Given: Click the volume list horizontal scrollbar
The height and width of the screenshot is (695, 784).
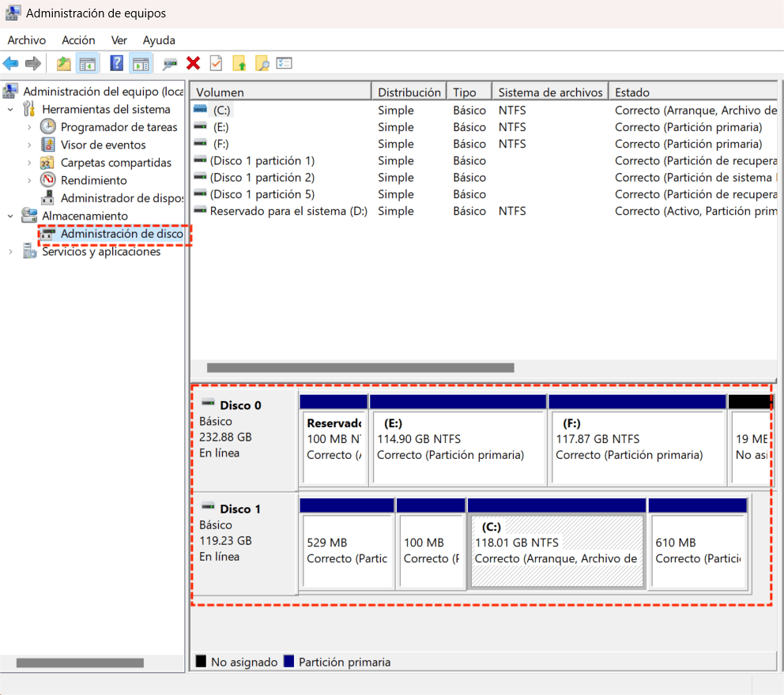Looking at the screenshot, I should (360, 367).
